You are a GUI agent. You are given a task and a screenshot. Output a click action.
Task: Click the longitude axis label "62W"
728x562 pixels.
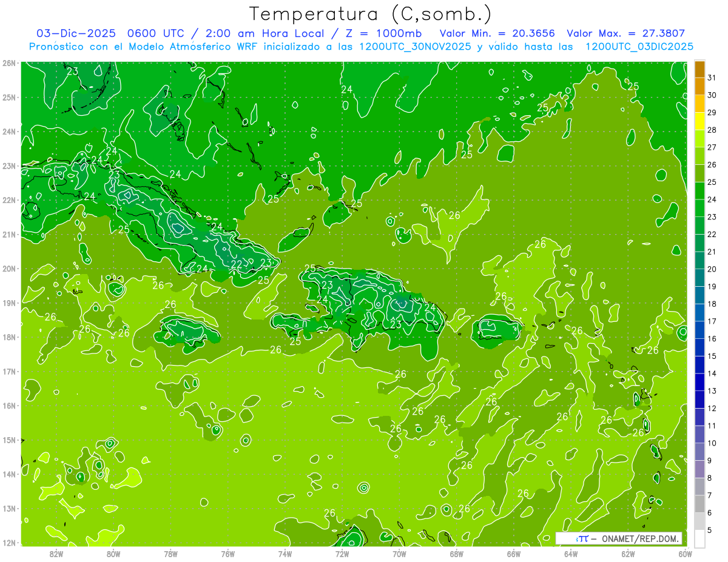click(x=628, y=554)
